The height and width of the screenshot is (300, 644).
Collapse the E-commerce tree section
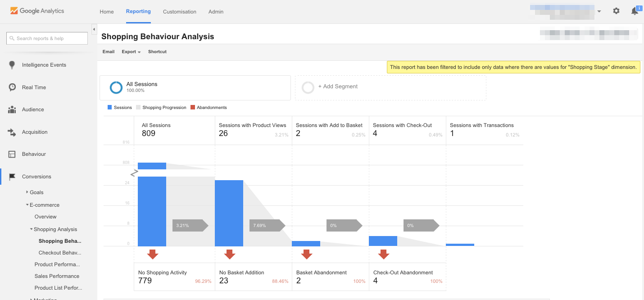point(27,205)
